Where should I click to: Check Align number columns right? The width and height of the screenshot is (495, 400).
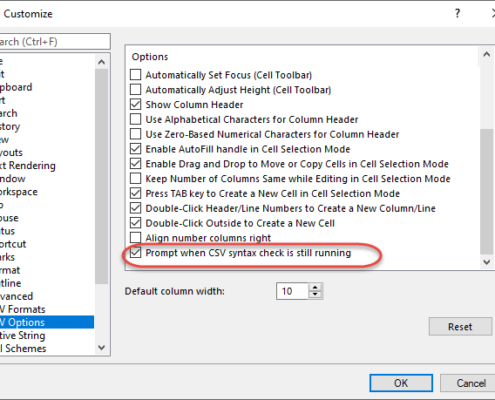click(135, 238)
